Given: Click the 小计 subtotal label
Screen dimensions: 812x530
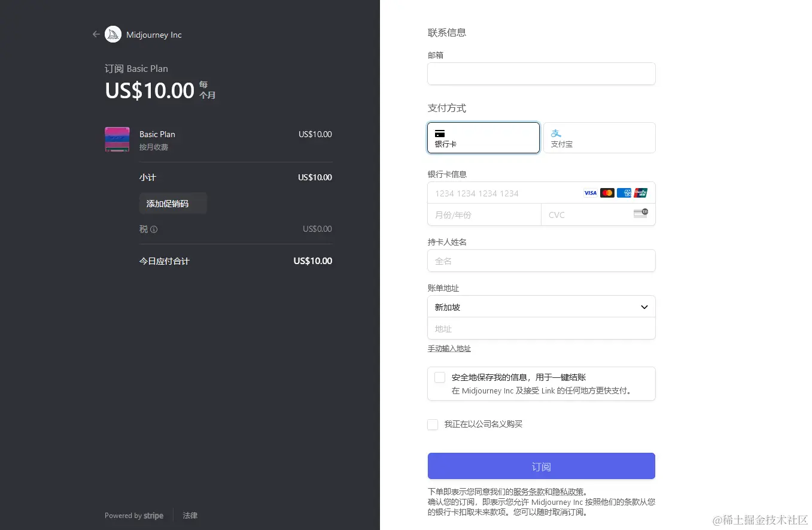Looking at the screenshot, I should click(148, 177).
